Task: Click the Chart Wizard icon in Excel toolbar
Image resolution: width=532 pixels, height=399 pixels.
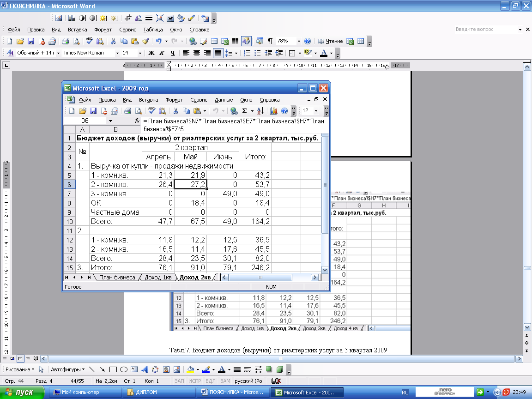Action: pyautogui.click(x=273, y=111)
